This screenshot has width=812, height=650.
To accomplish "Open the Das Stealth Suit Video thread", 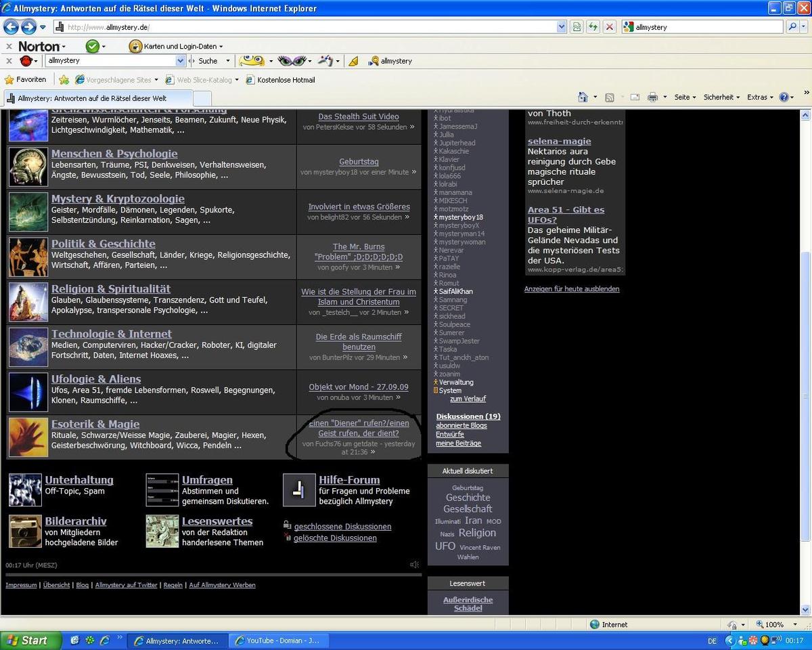I will (x=359, y=116).
